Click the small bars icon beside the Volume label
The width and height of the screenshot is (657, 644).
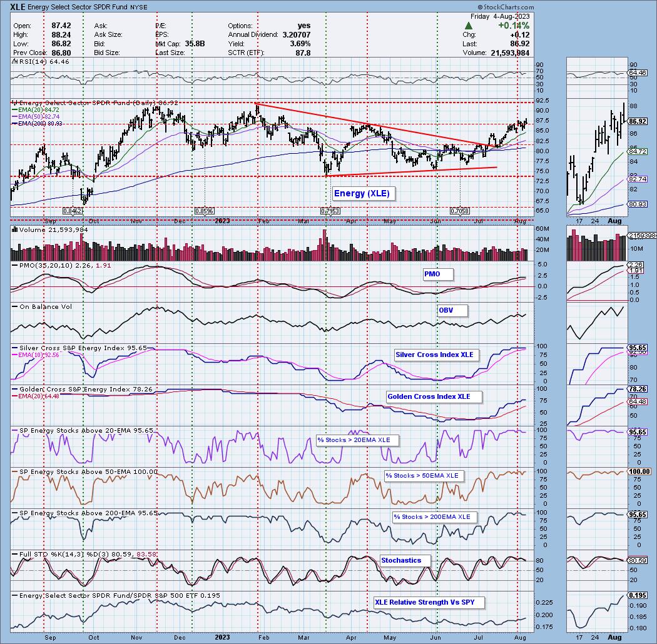click(14, 229)
